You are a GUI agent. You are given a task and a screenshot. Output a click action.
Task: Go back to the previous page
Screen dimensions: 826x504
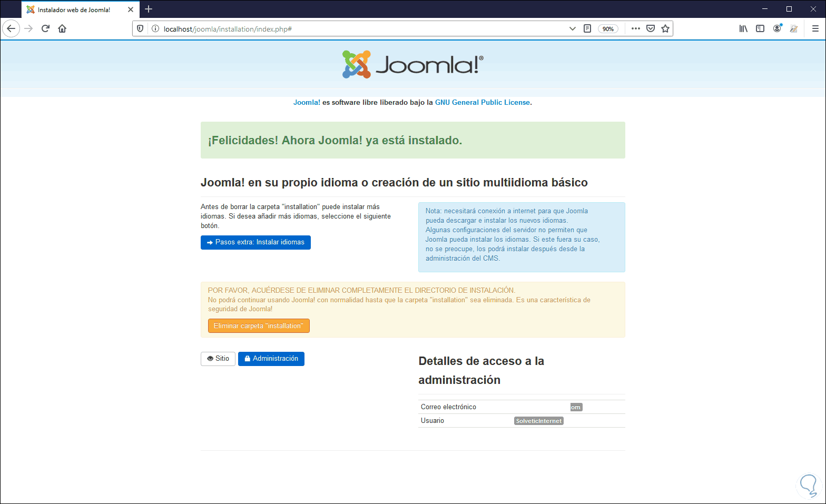click(x=11, y=28)
